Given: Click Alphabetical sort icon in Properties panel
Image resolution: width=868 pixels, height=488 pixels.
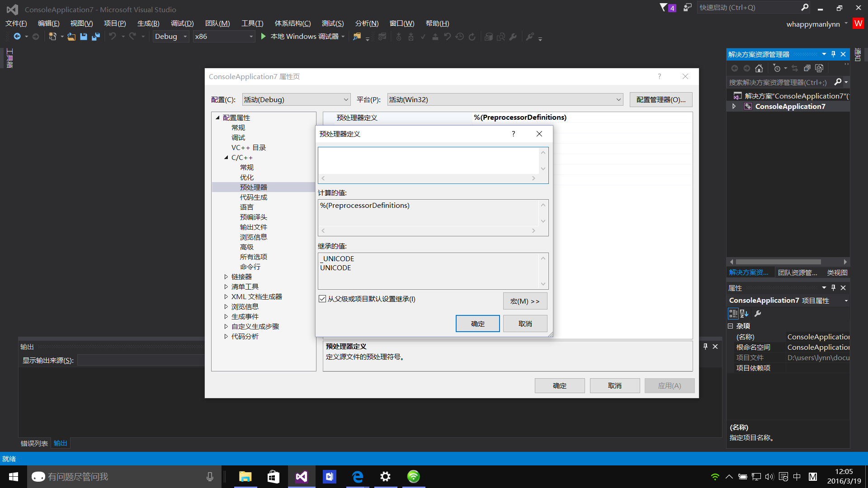Looking at the screenshot, I should coord(745,314).
